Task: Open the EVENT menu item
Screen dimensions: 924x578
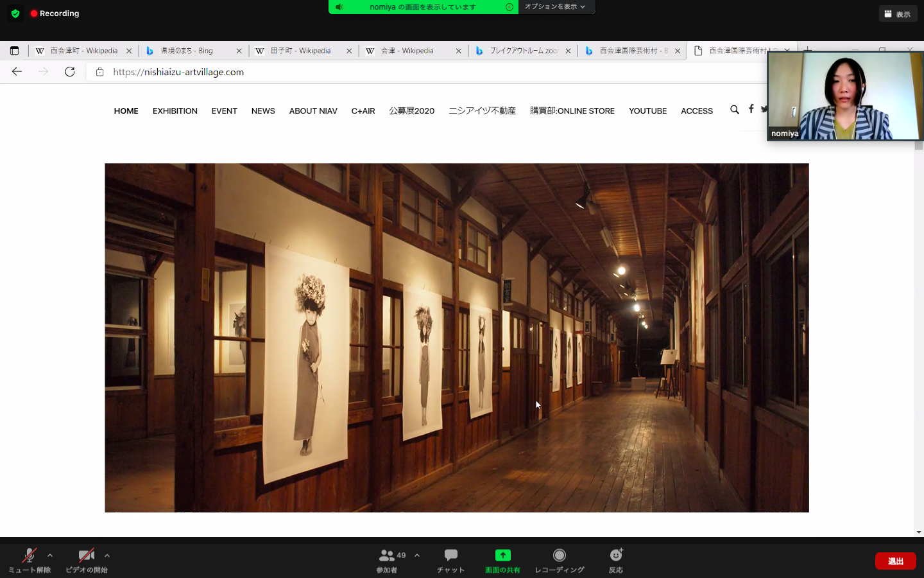Action: (225, 111)
